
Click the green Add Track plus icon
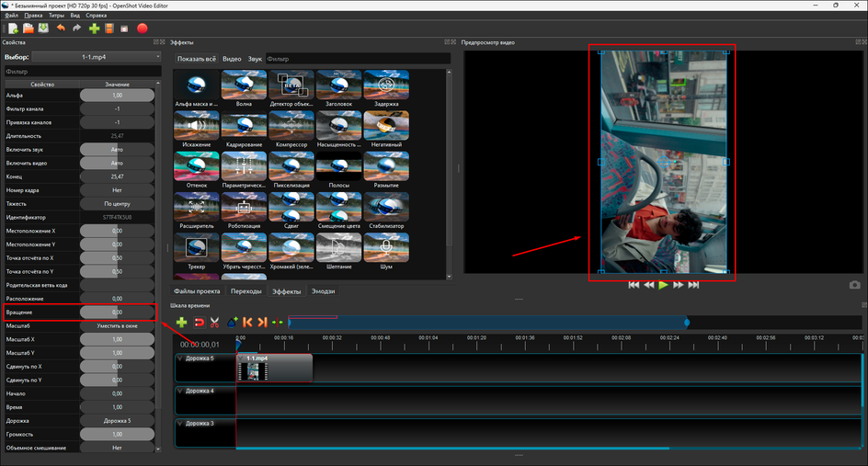pyautogui.click(x=181, y=322)
